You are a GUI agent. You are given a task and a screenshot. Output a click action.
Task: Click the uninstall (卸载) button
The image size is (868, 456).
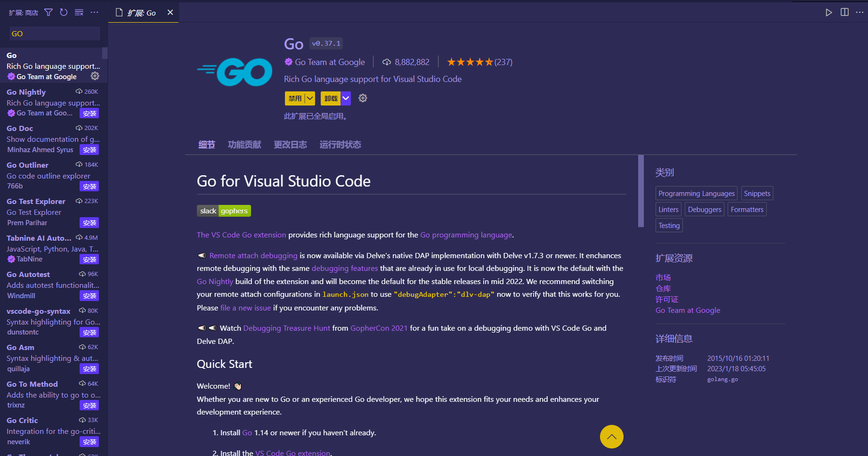point(331,98)
